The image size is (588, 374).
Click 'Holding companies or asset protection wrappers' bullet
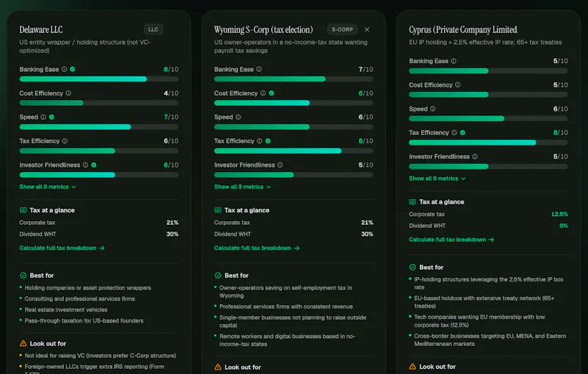[x=87, y=288]
